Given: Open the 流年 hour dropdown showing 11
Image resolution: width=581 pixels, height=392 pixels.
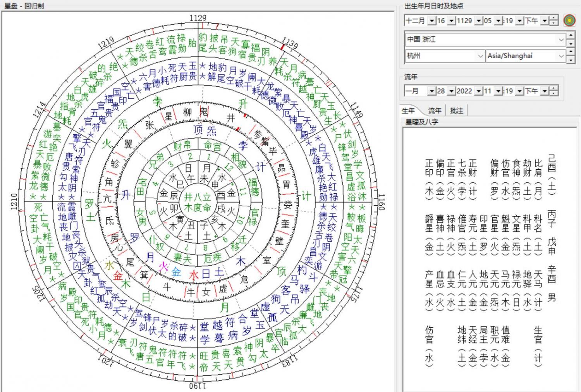Looking at the screenshot, I should tap(498, 91).
